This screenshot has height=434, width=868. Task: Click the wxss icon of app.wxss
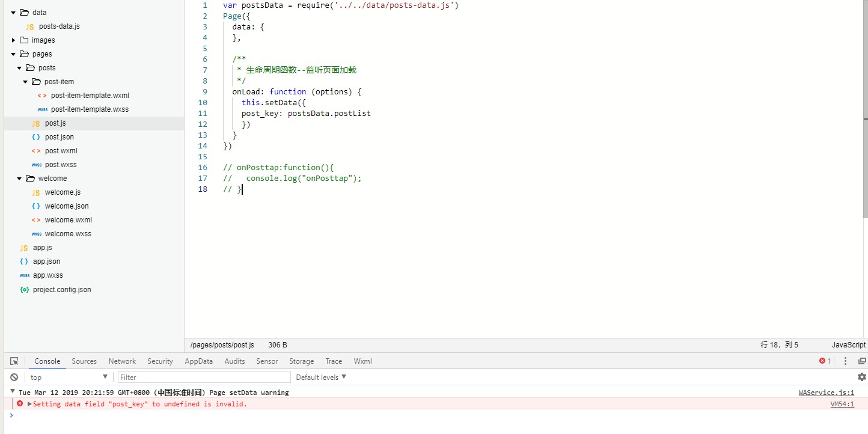click(x=24, y=275)
